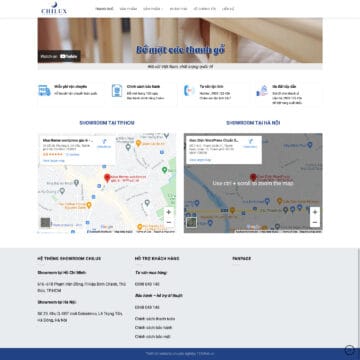
Task: Zoom in on the TPHCM map
Action: [x=169, y=212]
